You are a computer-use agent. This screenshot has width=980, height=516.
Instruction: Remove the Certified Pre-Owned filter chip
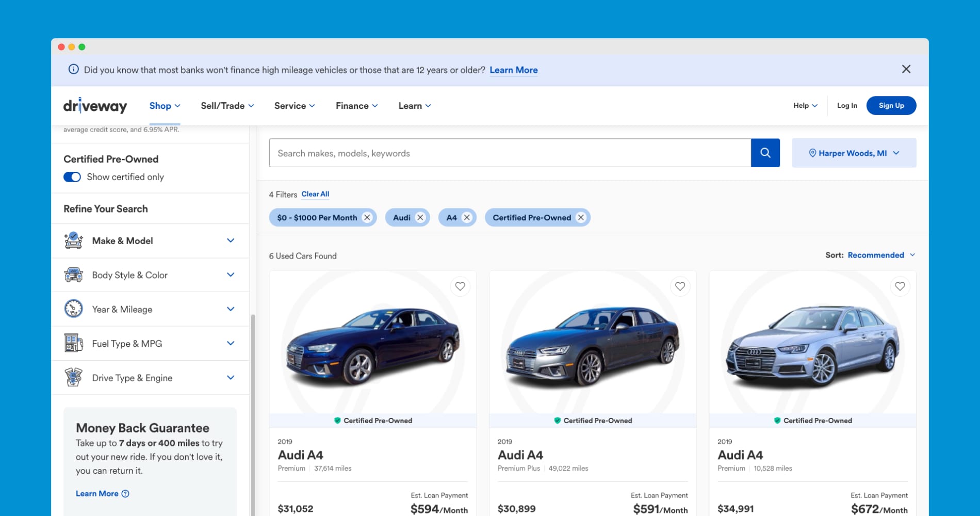[581, 218]
